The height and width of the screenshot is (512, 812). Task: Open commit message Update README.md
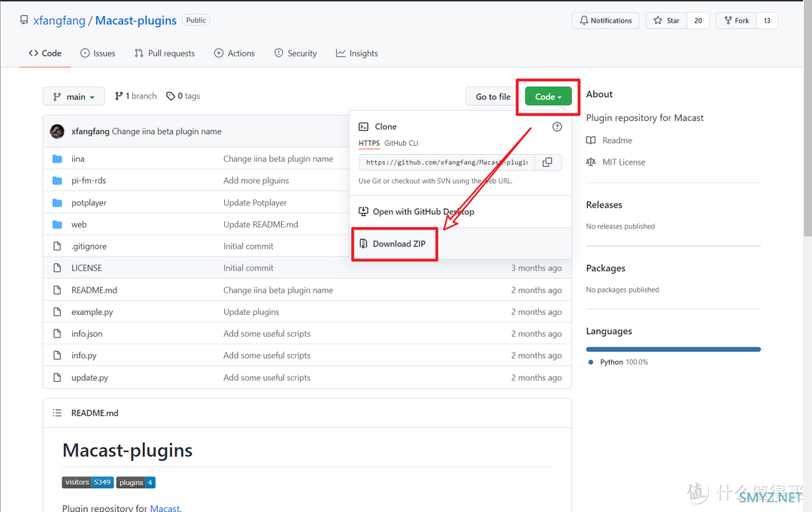(260, 224)
